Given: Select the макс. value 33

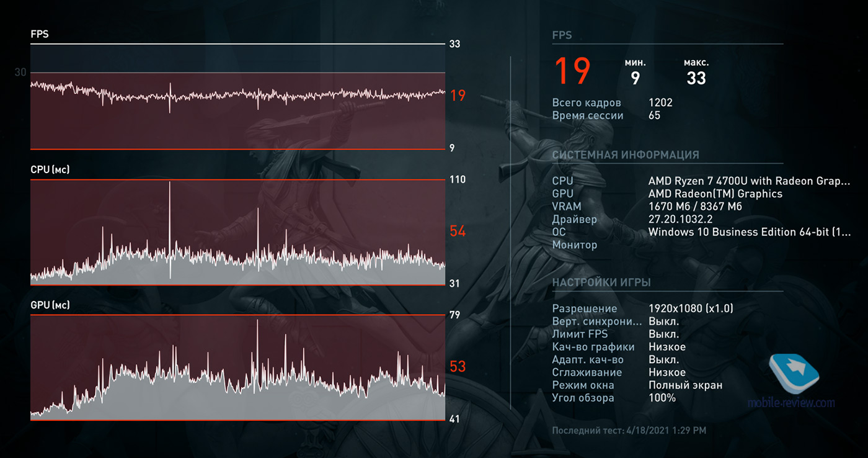Looking at the screenshot, I should [x=696, y=78].
